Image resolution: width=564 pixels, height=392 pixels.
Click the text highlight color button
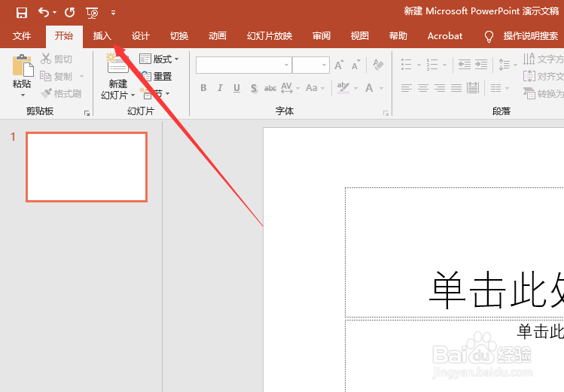point(343,88)
